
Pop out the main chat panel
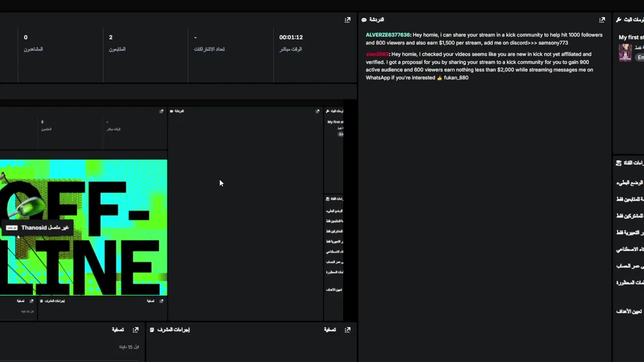[602, 20]
